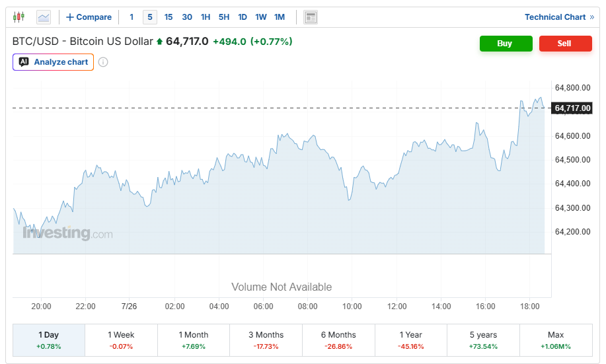The width and height of the screenshot is (606, 364).
Task: Click the info icon beside Analyze chart
Action: point(103,62)
